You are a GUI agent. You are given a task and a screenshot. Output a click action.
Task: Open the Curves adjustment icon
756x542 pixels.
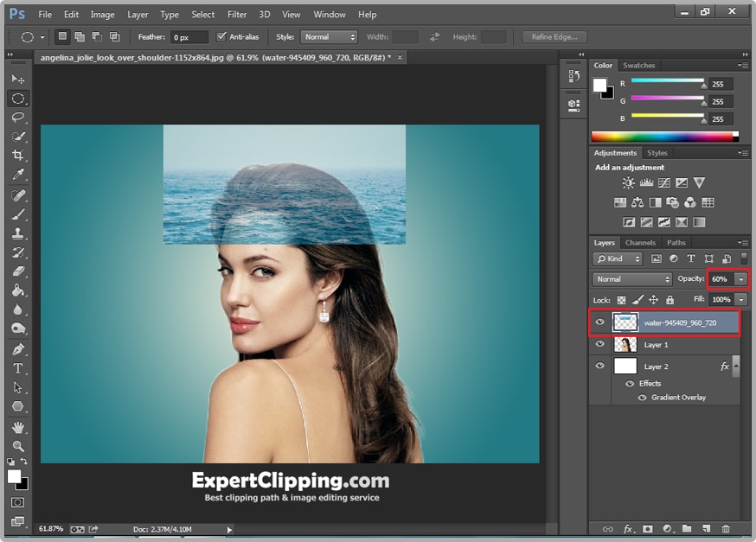coord(664,182)
